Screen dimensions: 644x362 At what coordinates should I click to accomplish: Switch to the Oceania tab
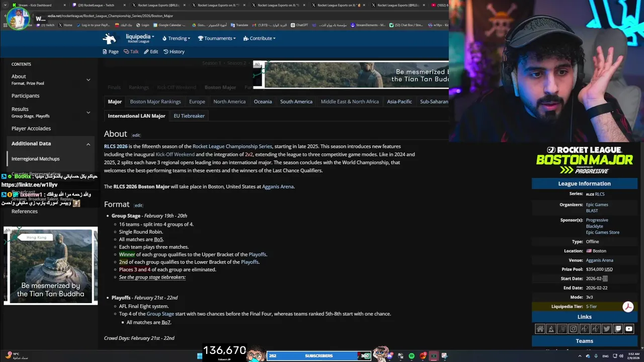tap(263, 102)
